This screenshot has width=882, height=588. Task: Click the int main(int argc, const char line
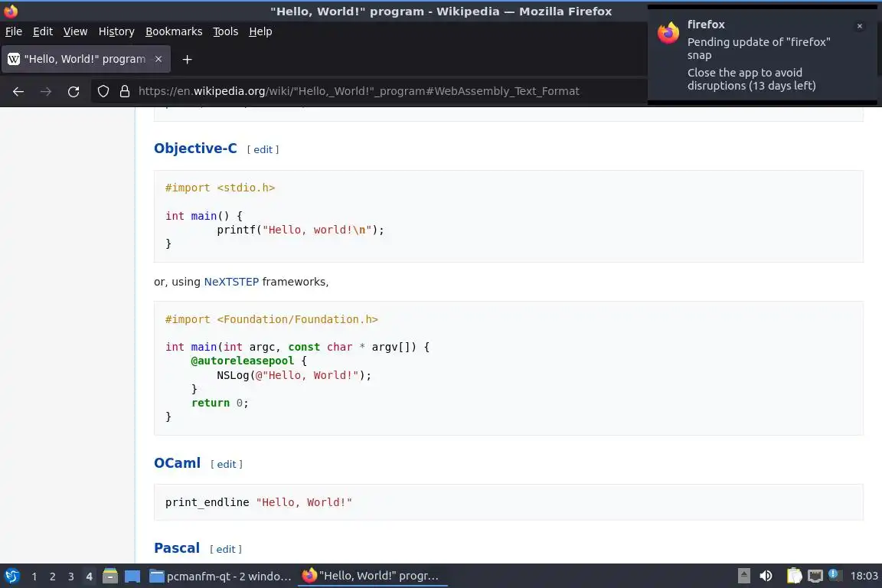click(298, 347)
